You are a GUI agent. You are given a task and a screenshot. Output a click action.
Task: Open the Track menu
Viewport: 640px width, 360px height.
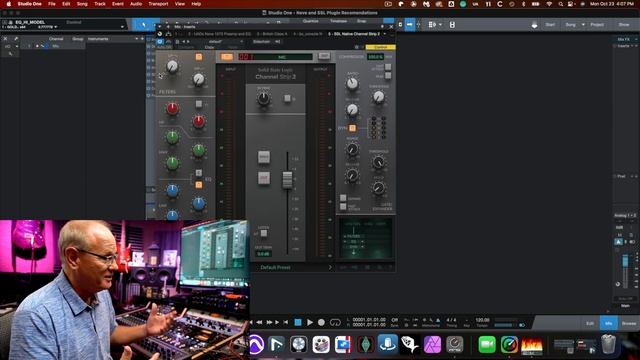pos(100,4)
